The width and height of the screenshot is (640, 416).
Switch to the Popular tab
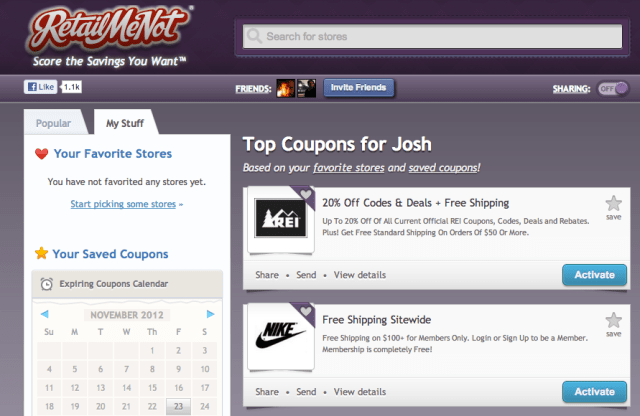[53, 123]
